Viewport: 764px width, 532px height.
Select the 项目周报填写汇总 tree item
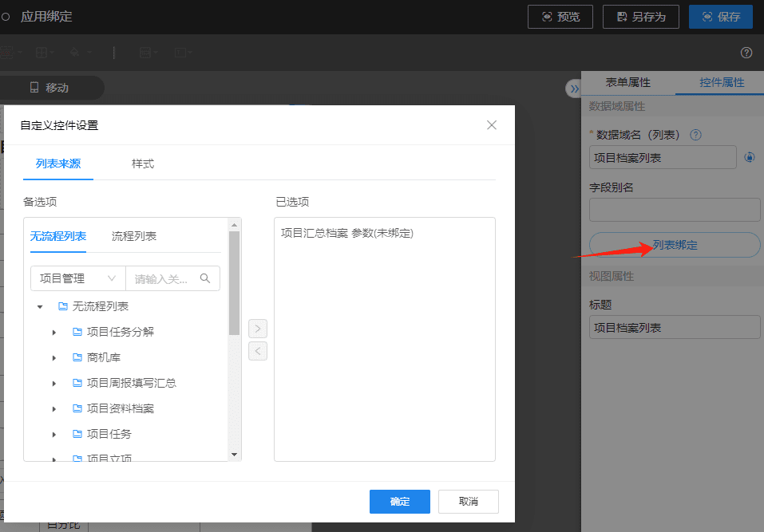pyautogui.click(x=132, y=383)
